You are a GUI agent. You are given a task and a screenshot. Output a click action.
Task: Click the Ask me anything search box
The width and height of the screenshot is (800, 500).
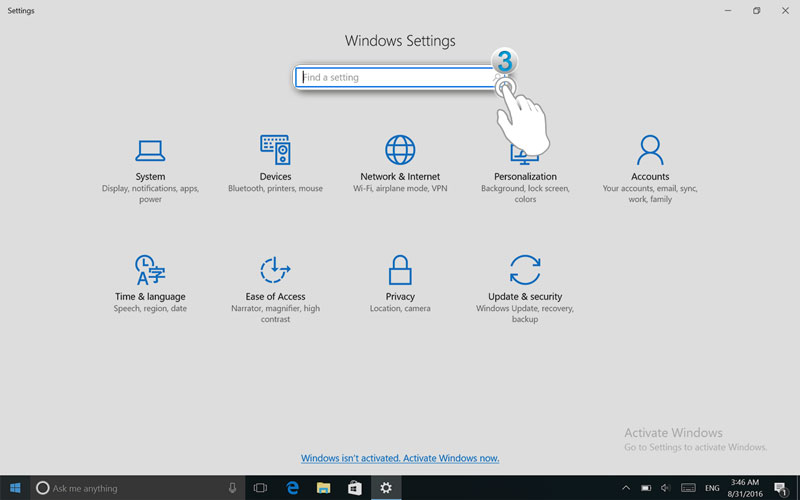pyautogui.click(x=138, y=488)
